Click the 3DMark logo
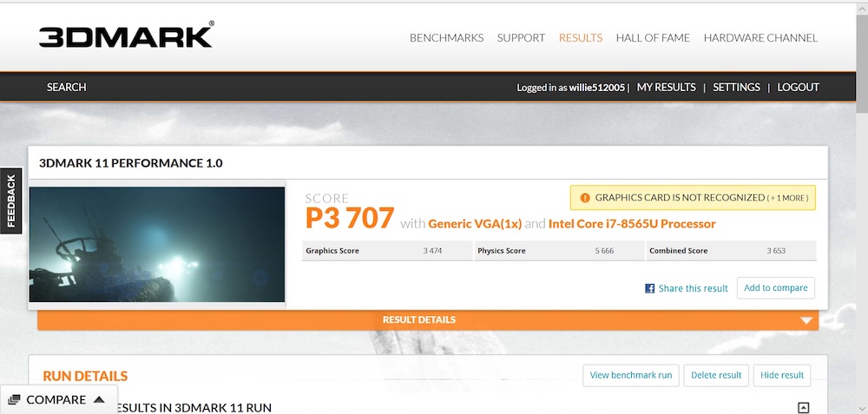Screen dimensions: 868x414 pos(126,36)
